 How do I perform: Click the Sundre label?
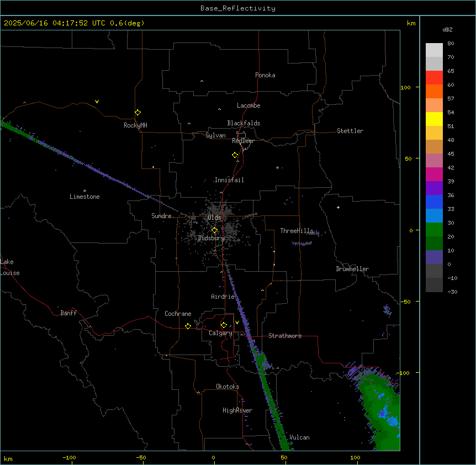point(161,216)
